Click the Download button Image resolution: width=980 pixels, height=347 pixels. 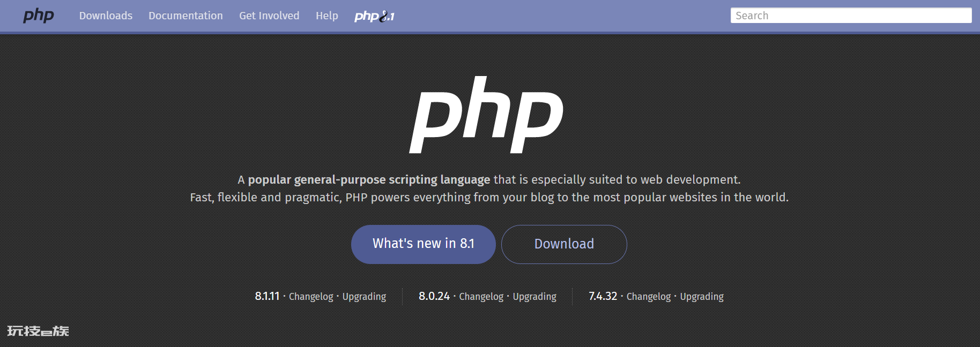[x=564, y=244]
